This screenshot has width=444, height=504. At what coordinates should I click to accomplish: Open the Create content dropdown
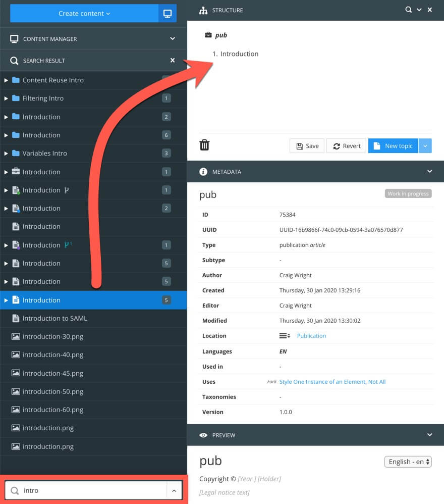coord(83,13)
